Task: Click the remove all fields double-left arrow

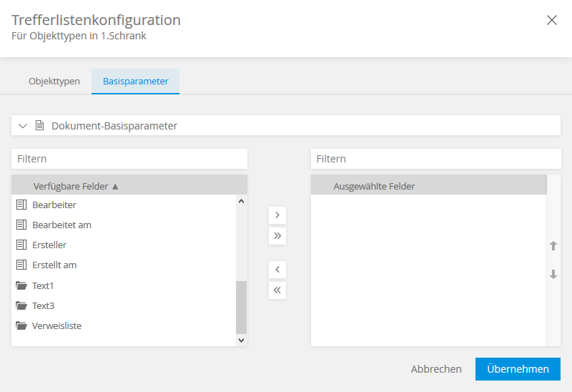Action: tap(277, 290)
